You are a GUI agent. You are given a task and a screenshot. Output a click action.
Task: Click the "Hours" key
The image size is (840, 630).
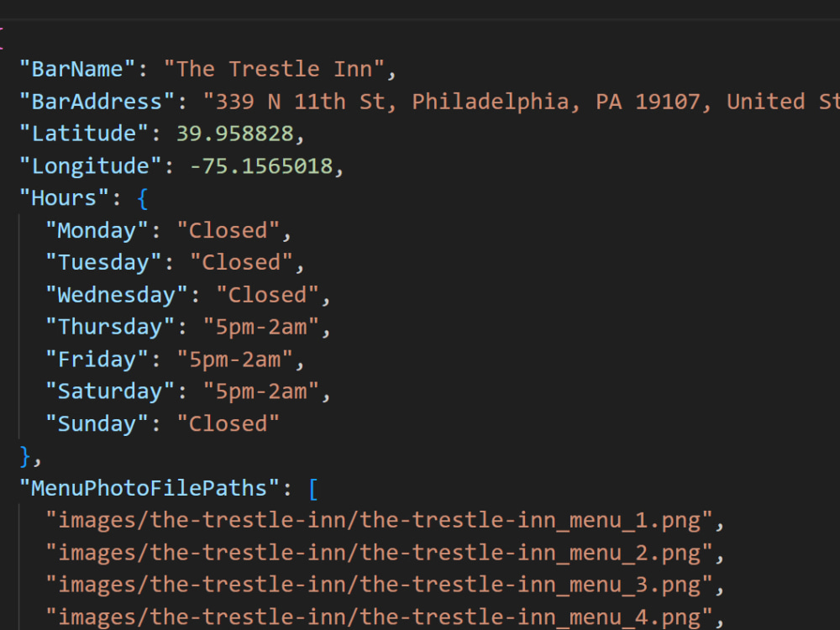64,198
